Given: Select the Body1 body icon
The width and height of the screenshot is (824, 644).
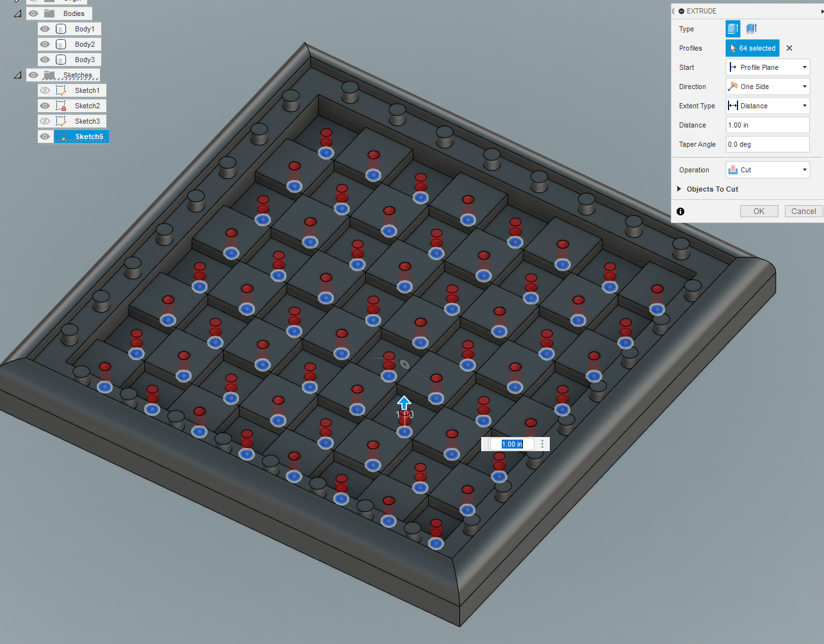Looking at the screenshot, I should (61, 29).
